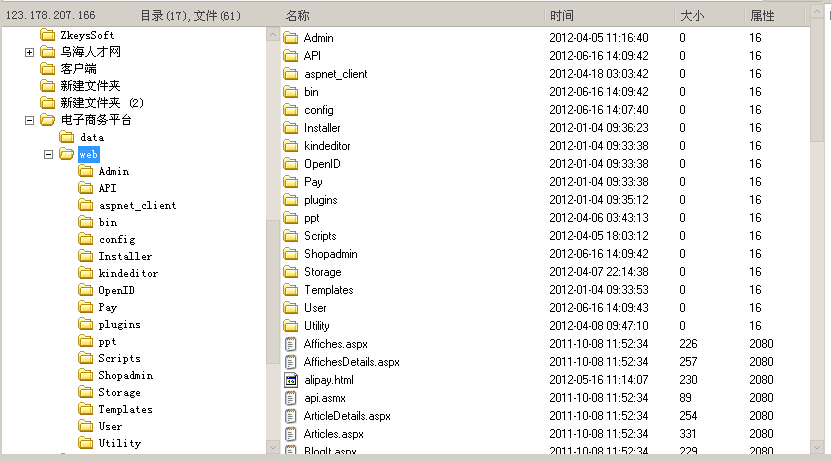Click the Templates folder icon in file list
This screenshot has width=831, height=461.
290,290
